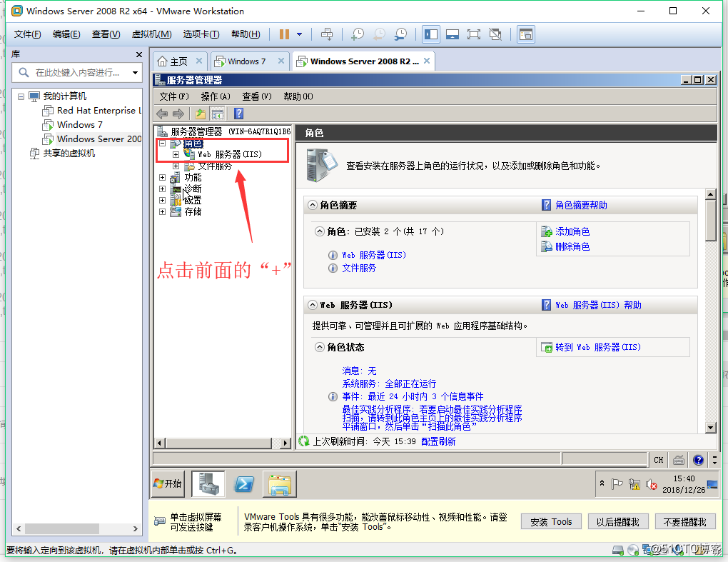Toggle the thumbnail bar view icon

[453, 34]
